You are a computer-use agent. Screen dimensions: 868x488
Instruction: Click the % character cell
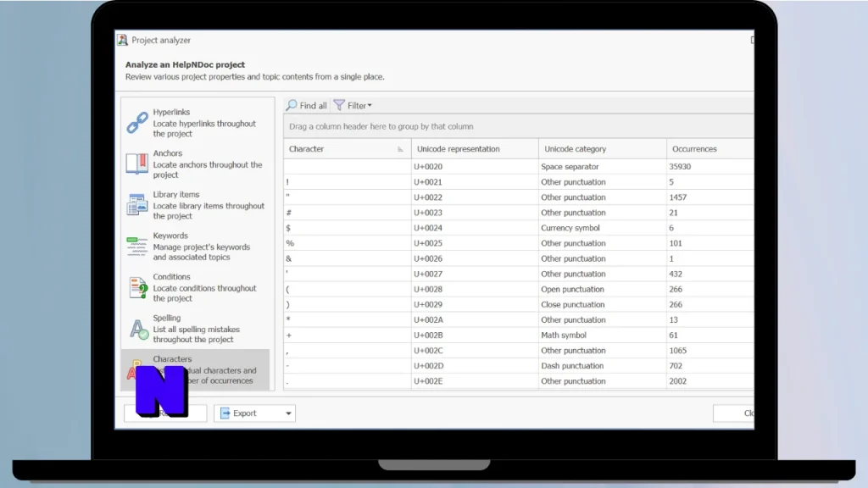(x=347, y=243)
